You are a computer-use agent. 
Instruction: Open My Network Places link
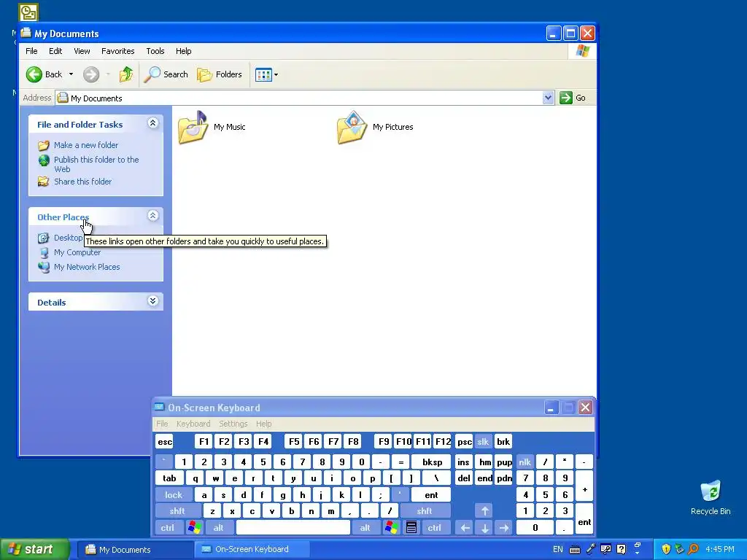[87, 267]
